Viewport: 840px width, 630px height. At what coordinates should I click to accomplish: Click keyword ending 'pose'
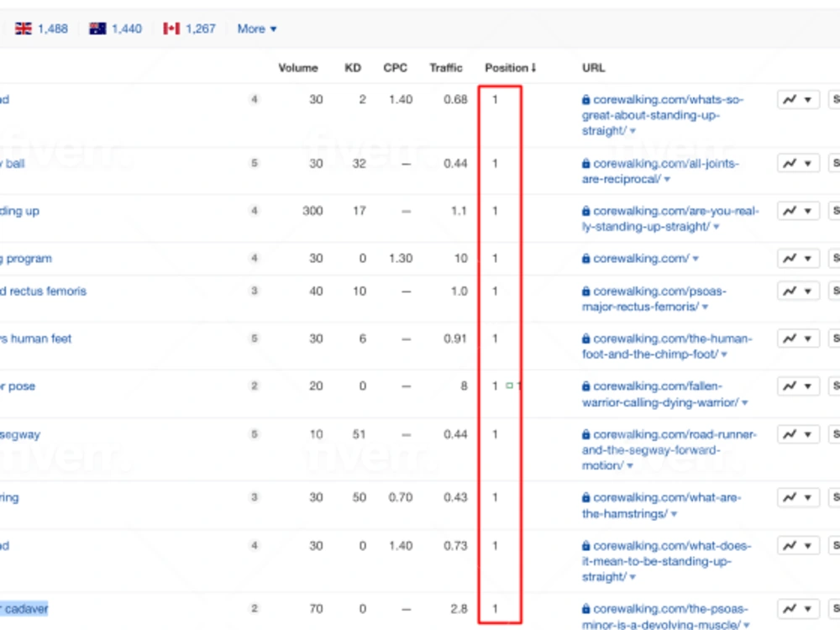[x=18, y=386]
